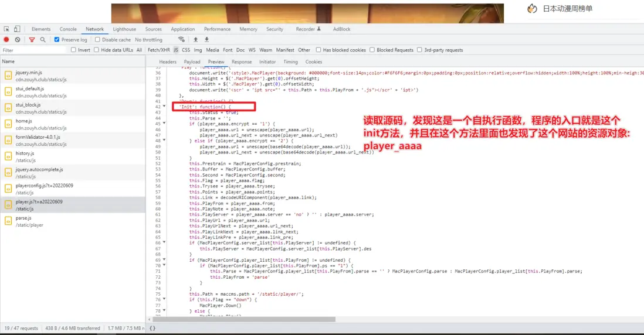Screen dimensions: 644x335
Task: Enable Has blocked cookies checkbox
Action: click(x=318, y=50)
